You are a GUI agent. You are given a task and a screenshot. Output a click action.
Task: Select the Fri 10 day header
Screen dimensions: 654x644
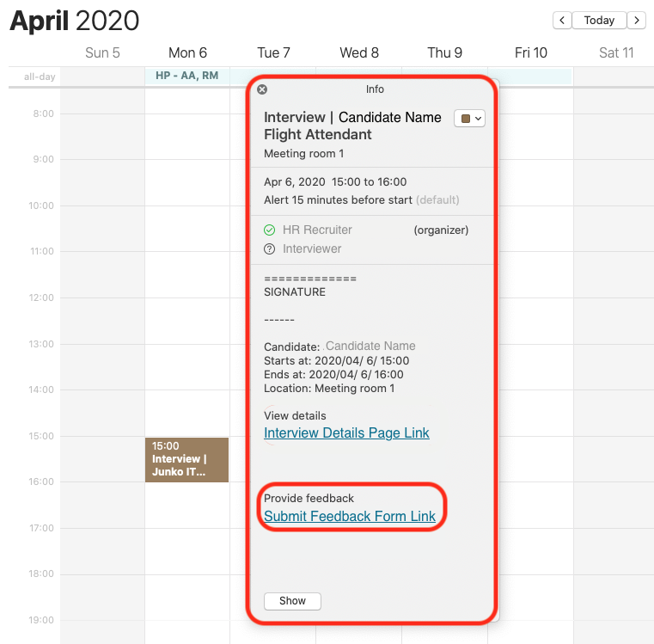click(530, 52)
